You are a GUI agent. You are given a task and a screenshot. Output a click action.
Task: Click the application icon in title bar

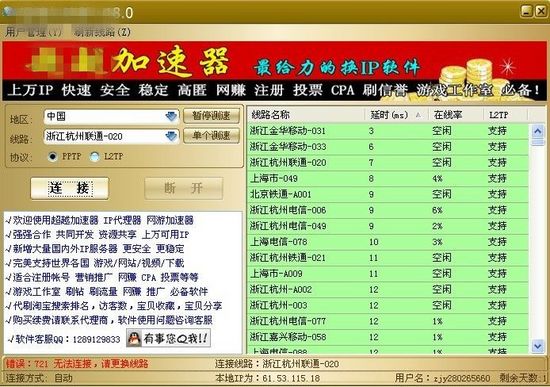click(x=8, y=12)
